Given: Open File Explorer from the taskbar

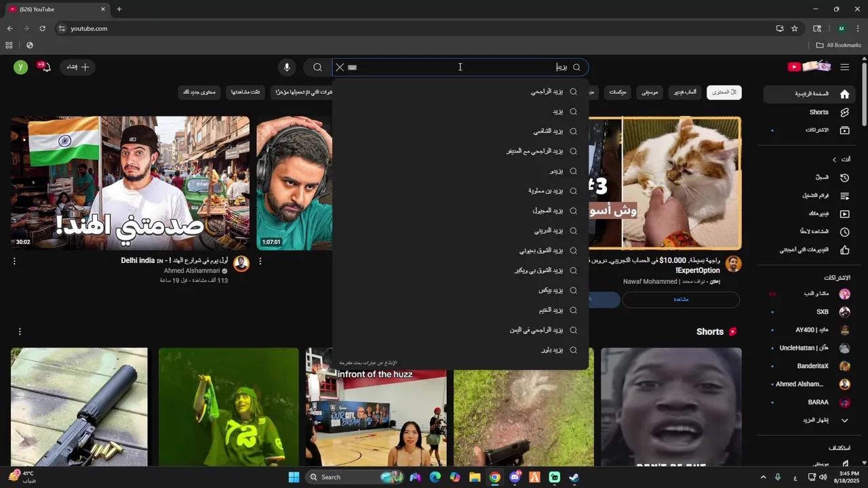Looking at the screenshot, I should click(x=475, y=477).
